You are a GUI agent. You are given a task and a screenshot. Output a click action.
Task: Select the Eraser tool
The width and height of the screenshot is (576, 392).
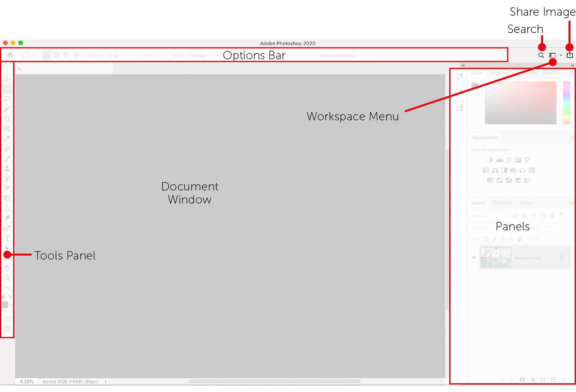point(7,188)
